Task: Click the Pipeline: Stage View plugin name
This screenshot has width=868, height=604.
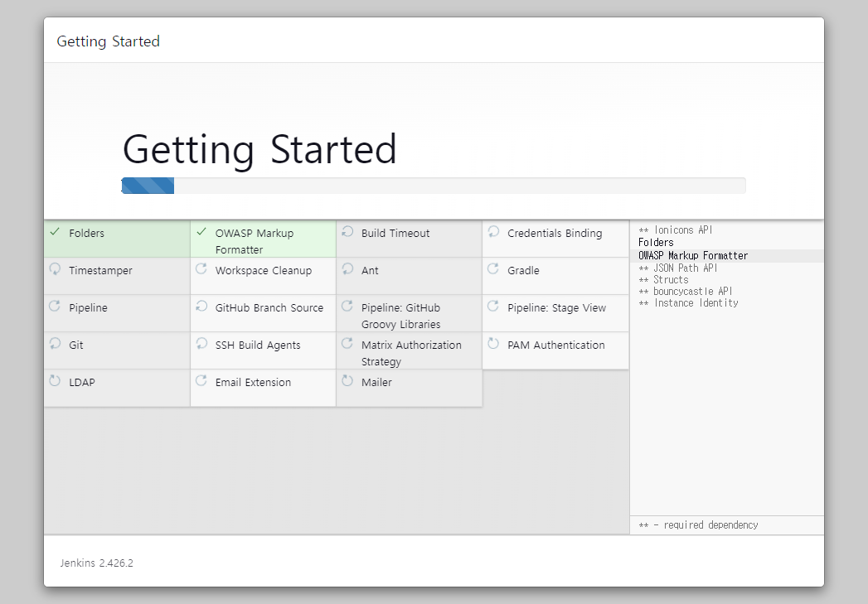Action: [556, 308]
